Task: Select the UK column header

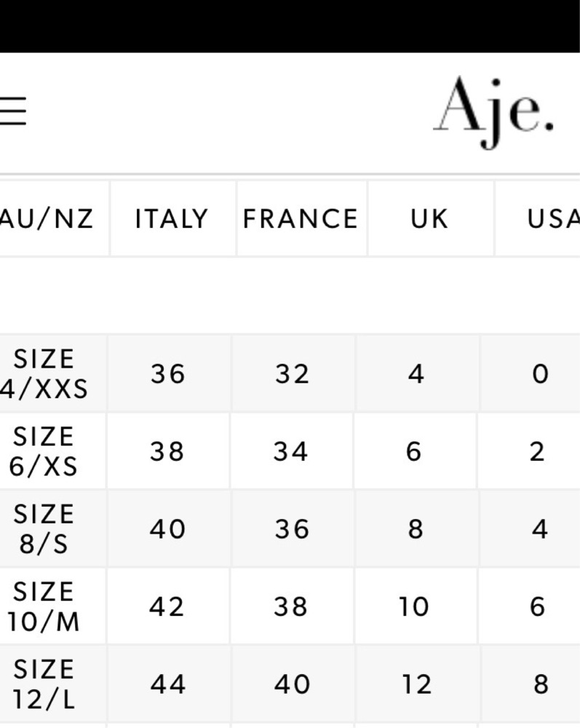Action: 429,218
